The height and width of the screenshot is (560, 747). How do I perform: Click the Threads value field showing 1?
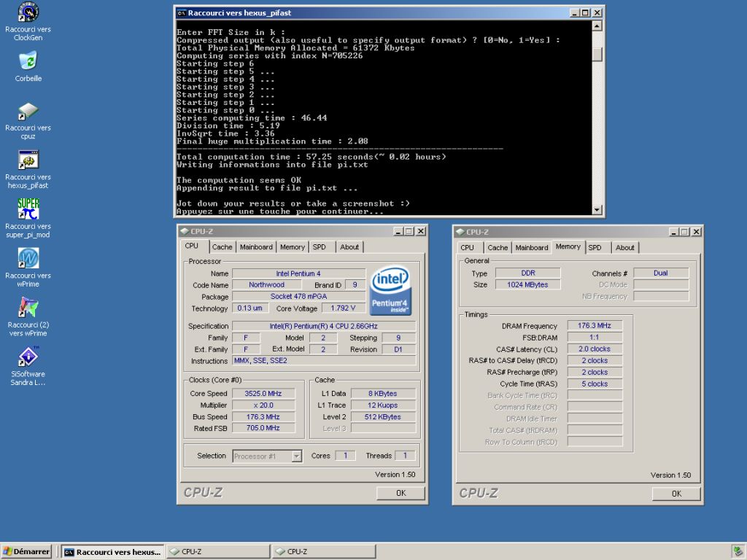coord(405,456)
